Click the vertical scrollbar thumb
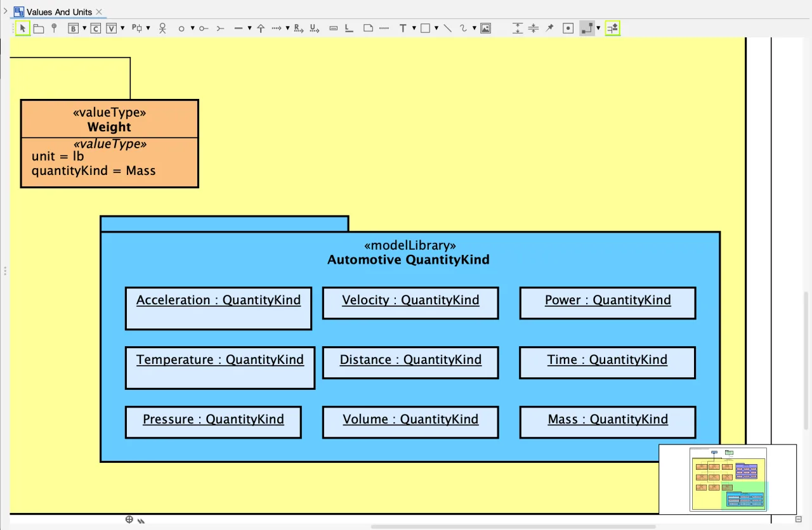The width and height of the screenshot is (812, 530). [x=806, y=361]
